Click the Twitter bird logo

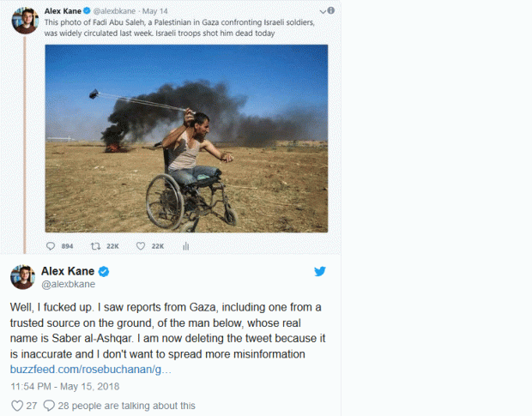(x=320, y=272)
